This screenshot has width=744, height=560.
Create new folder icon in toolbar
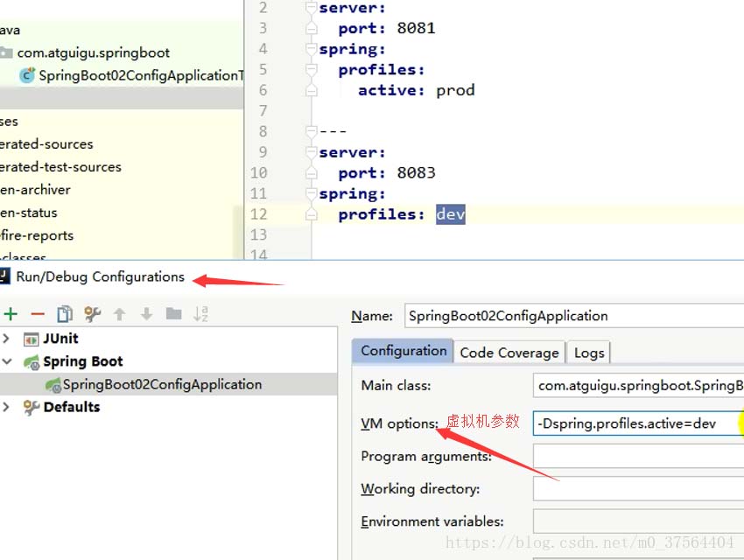click(173, 313)
